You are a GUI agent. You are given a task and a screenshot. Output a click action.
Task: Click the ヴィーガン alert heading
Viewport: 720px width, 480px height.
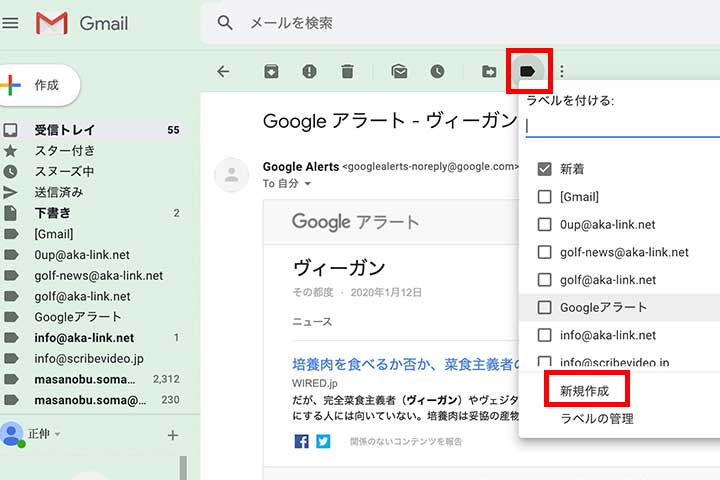coord(339,267)
